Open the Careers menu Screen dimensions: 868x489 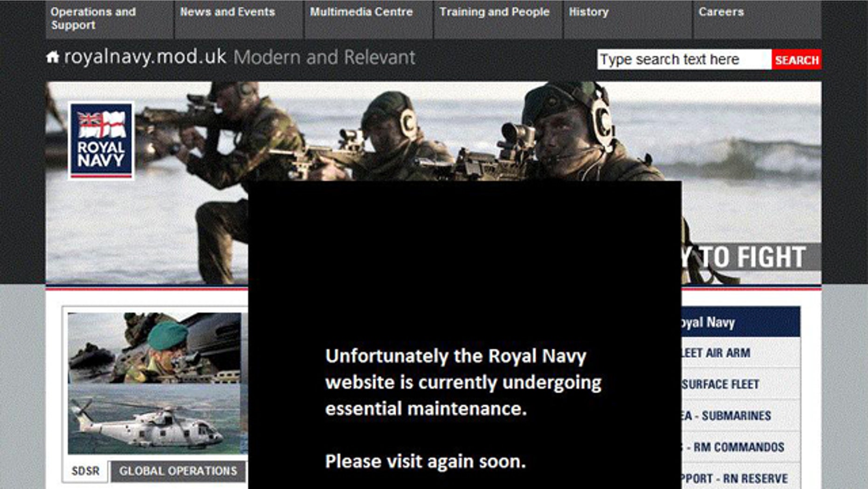pyautogui.click(x=758, y=19)
